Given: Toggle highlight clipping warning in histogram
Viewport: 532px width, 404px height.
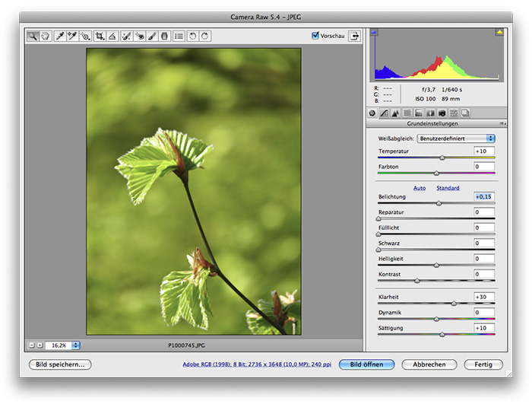Looking at the screenshot, I should tap(499, 32).
